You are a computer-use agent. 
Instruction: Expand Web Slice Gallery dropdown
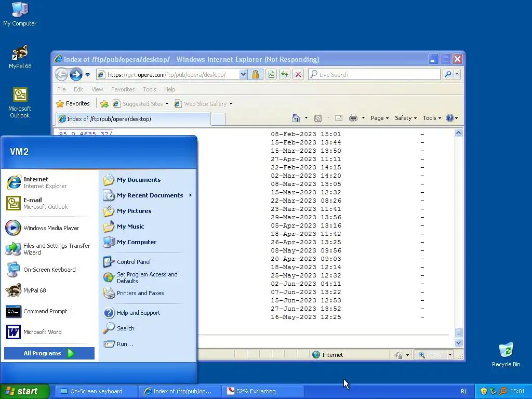231,104
